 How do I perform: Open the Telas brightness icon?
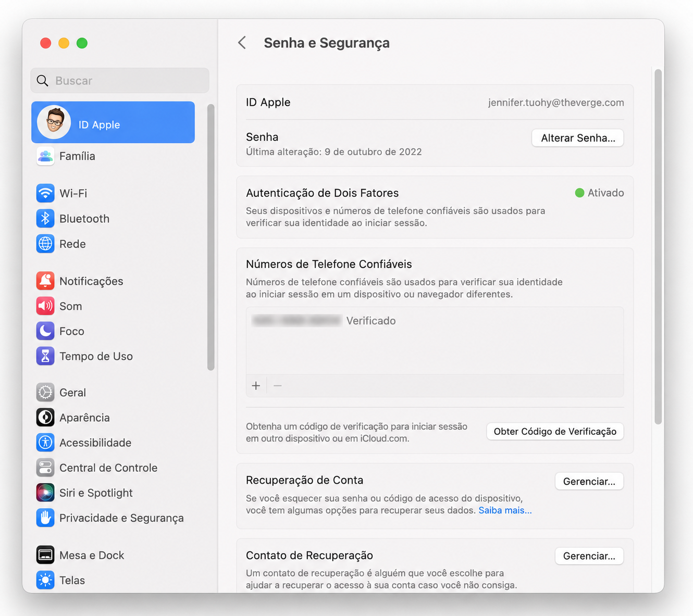click(x=45, y=580)
